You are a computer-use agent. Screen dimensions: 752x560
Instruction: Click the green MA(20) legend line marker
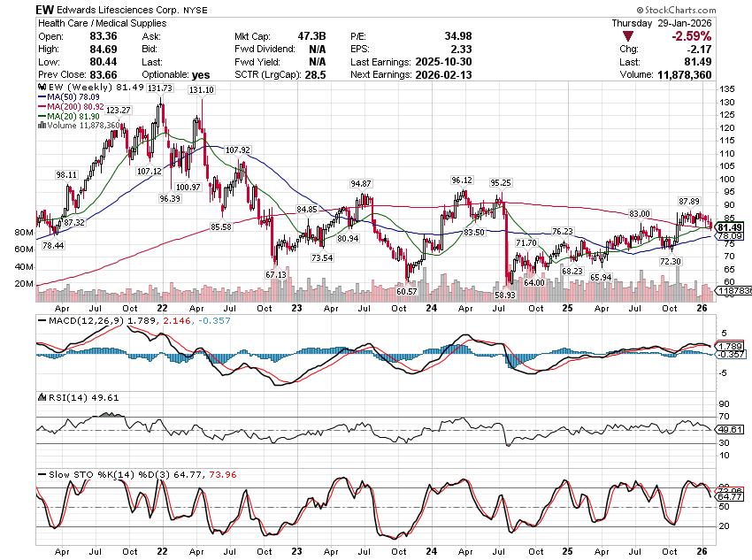[x=42, y=116]
